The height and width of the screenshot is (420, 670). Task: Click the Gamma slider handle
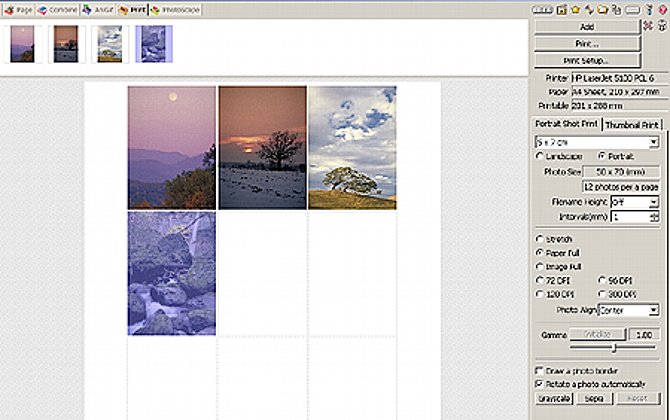(x=614, y=349)
